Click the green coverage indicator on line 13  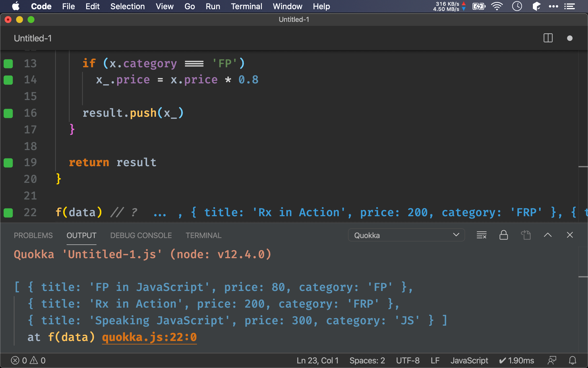pos(8,64)
